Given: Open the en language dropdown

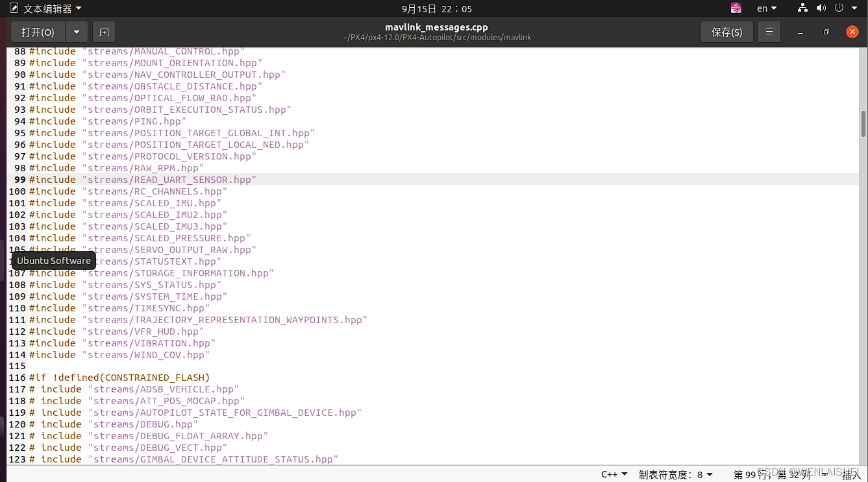Looking at the screenshot, I should point(767,8).
